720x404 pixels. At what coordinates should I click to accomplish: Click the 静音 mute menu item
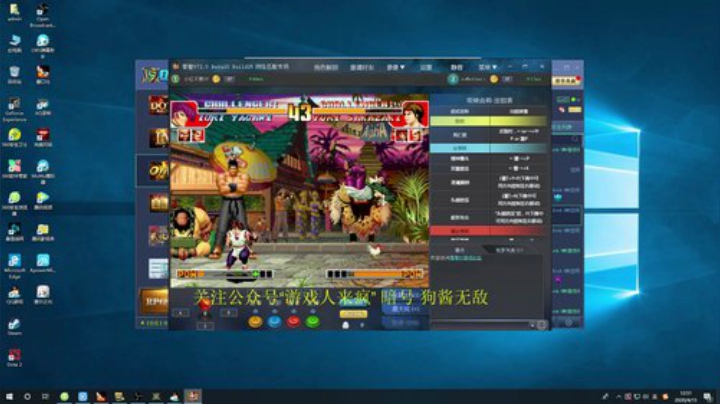(x=456, y=67)
